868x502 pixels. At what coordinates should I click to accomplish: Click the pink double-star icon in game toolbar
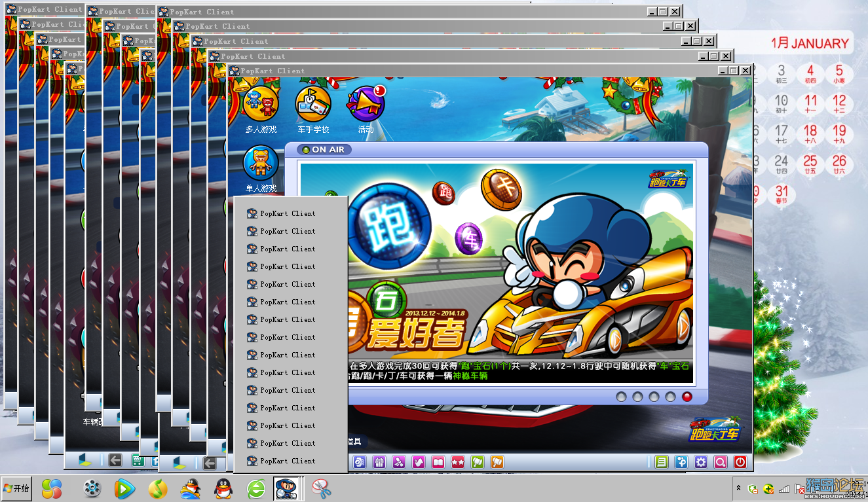pyautogui.click(x=458, y=462)
